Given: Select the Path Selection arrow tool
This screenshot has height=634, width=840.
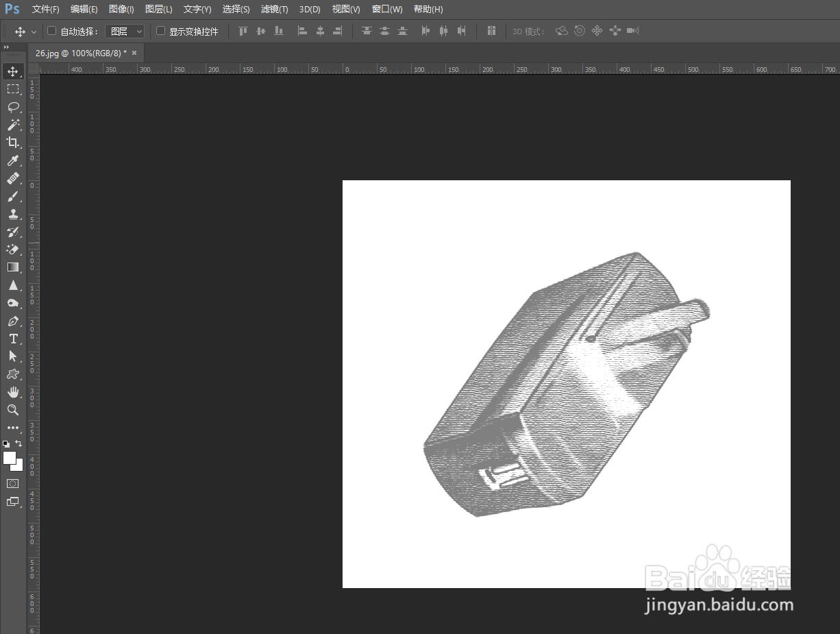Looking at the screenshot, I should (x=13, y=356).
